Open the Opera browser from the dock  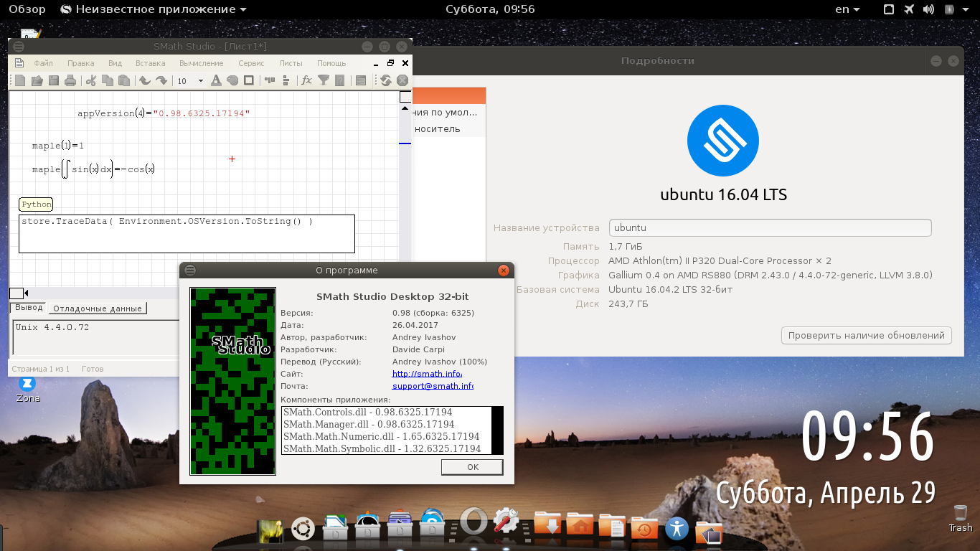(x=473, y=523)
